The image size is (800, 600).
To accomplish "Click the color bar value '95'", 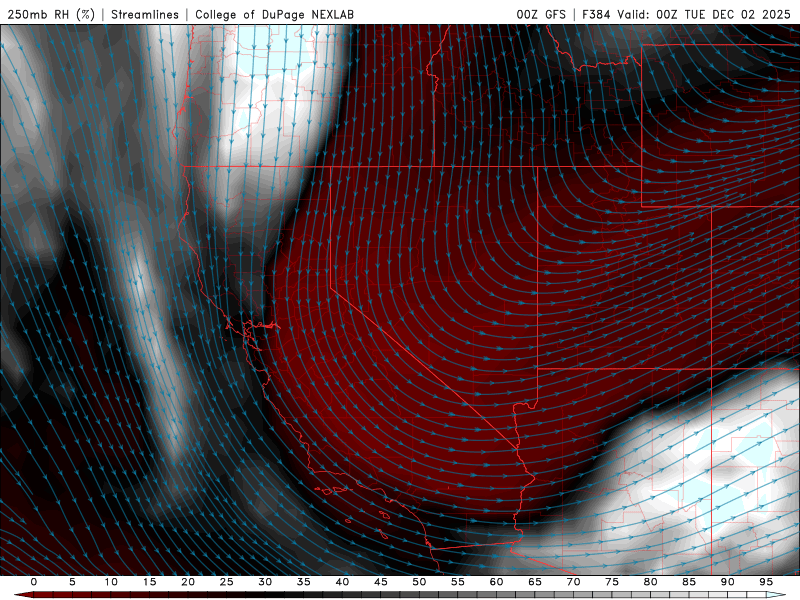I will click(x=766, y=582).
